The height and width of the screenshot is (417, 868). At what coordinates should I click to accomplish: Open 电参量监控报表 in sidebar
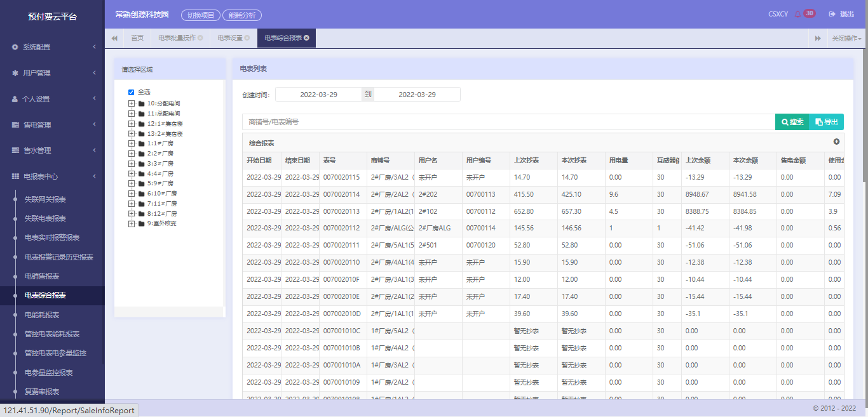[x=48, y=373]
